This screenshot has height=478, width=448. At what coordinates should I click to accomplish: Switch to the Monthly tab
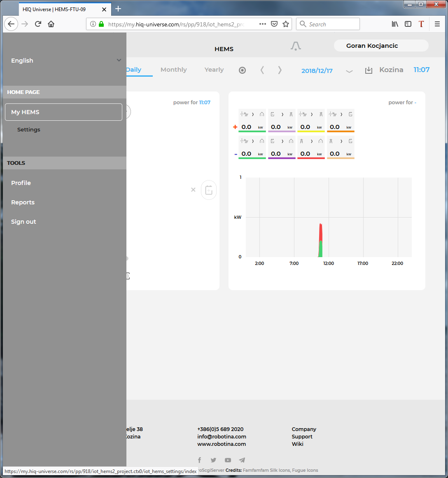click(x=173, y=70)
